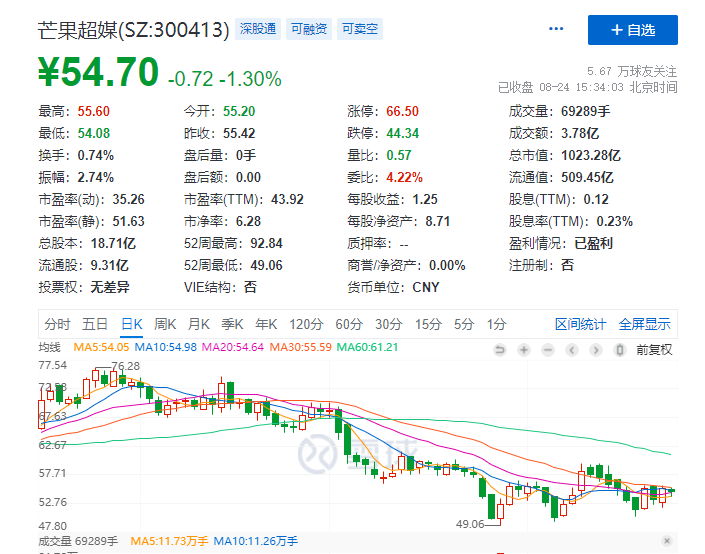Click the current price ¥54.70

point(98,72)
